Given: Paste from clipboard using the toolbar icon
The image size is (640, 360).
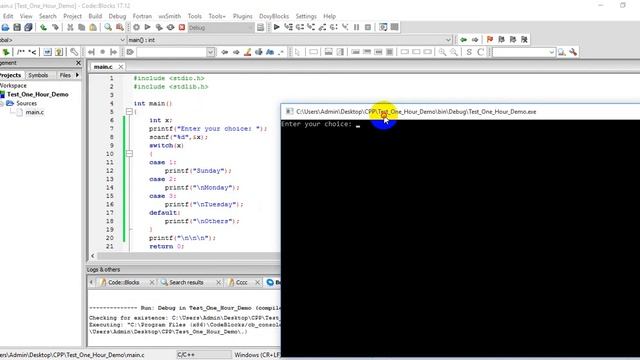Looking at the screenshot, I should pos(93,27).
